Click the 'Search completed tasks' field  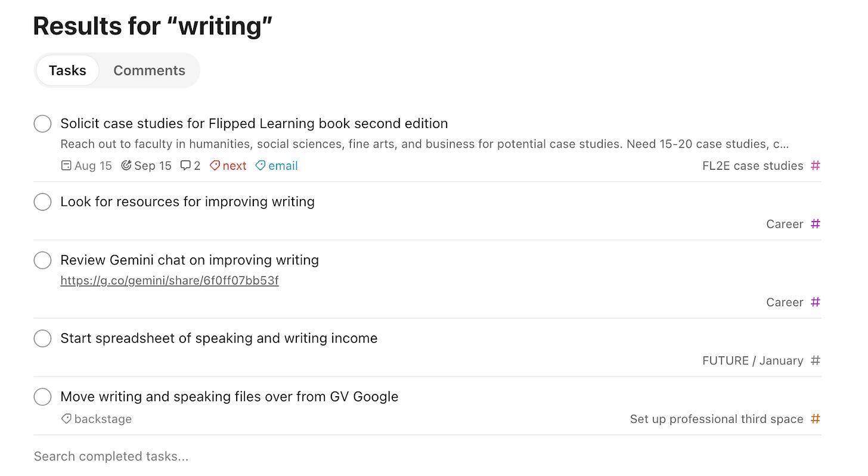click(x=110, y=456)
